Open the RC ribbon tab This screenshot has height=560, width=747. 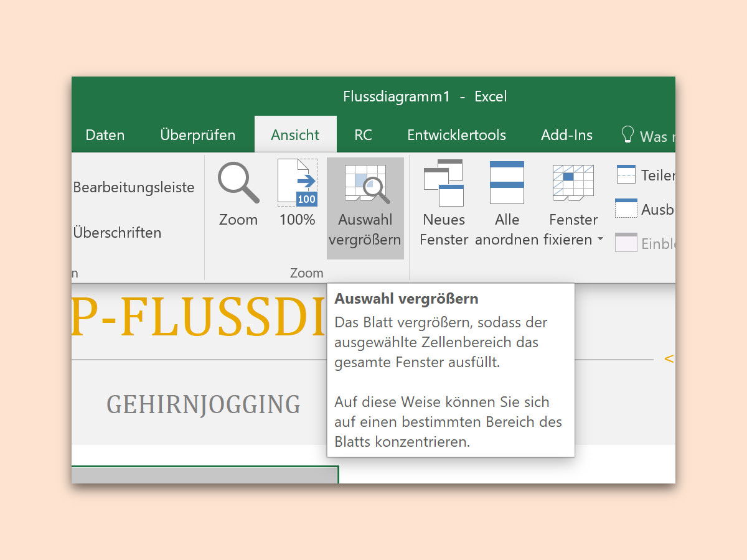pyautogui.click(x=363, y=135)
